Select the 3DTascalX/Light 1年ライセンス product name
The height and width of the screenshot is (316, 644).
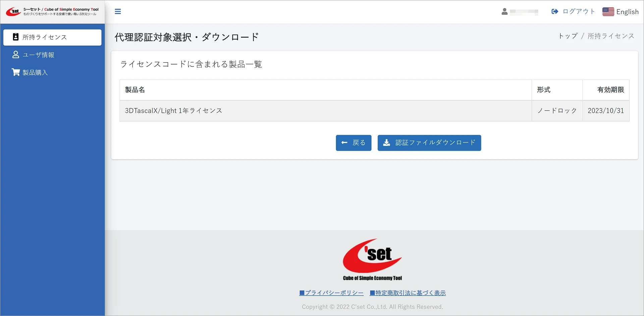pyautogui.click(x=173, y=111)
